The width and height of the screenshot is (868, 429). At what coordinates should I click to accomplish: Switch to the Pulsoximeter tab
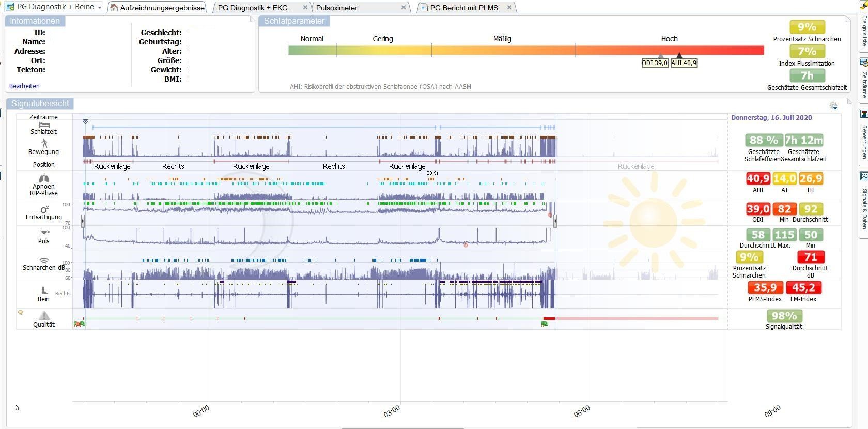(x=337, y=8)
